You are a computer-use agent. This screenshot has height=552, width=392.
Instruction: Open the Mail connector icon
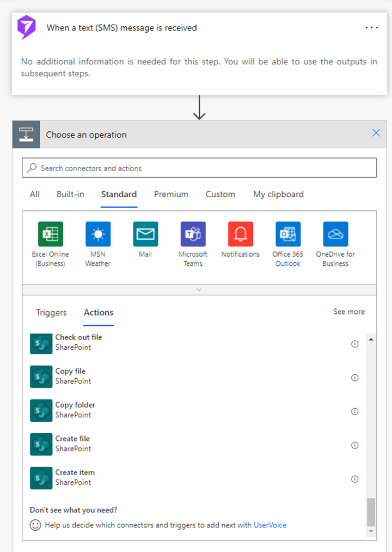point(145,234)
